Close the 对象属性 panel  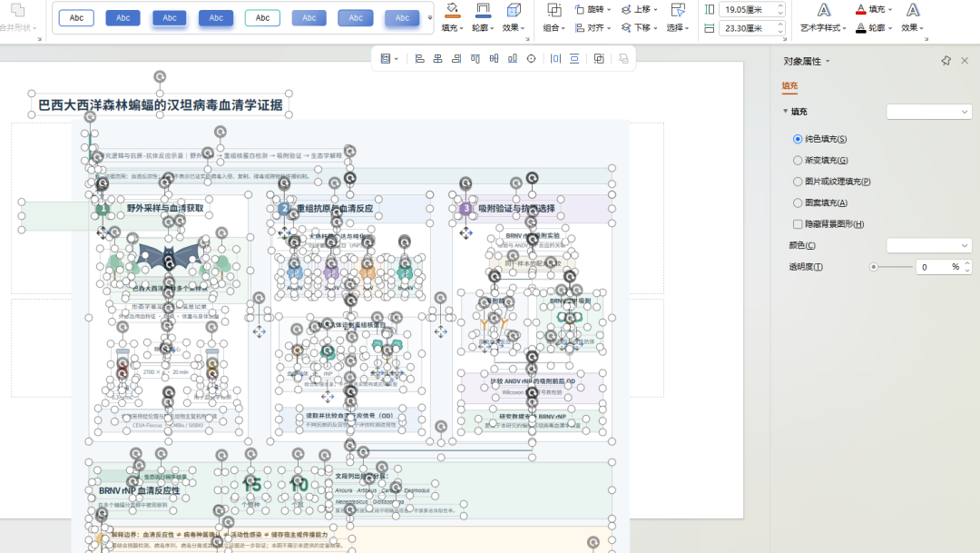click(x=965, y=61)
